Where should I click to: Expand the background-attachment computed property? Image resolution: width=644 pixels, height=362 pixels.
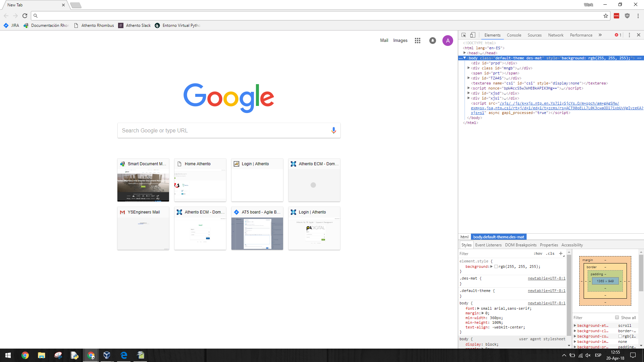(x=575, y=325)
